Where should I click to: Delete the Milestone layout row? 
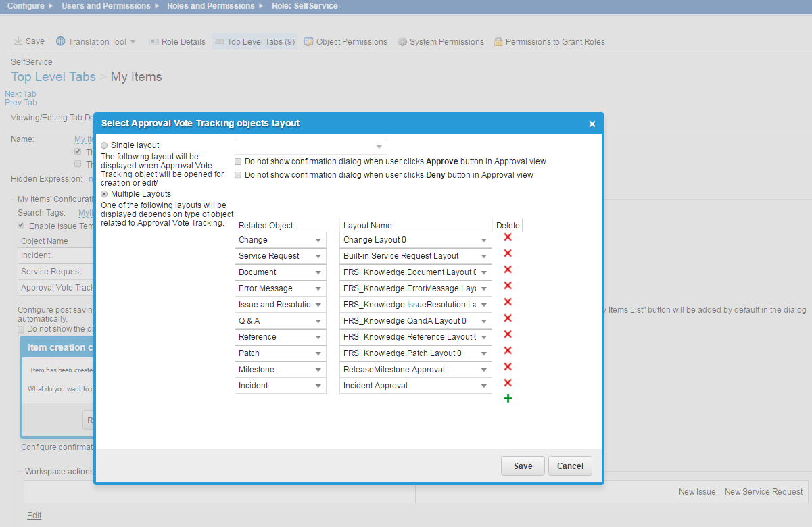(x=508, y=367)
